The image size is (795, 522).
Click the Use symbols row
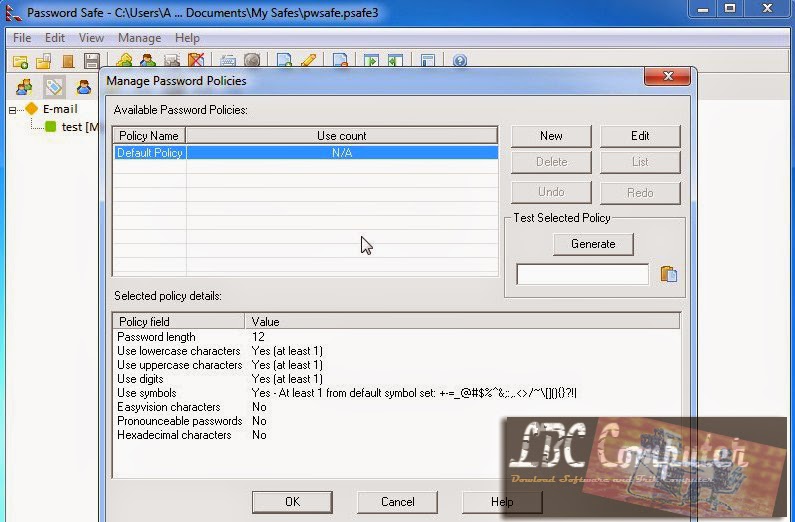click(x=395, y=393)
